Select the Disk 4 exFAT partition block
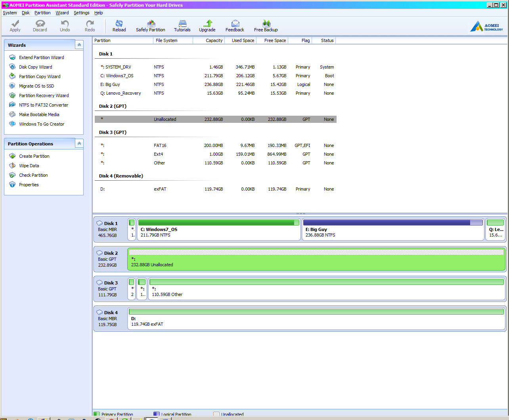The image size is (509, 420). 316,319
